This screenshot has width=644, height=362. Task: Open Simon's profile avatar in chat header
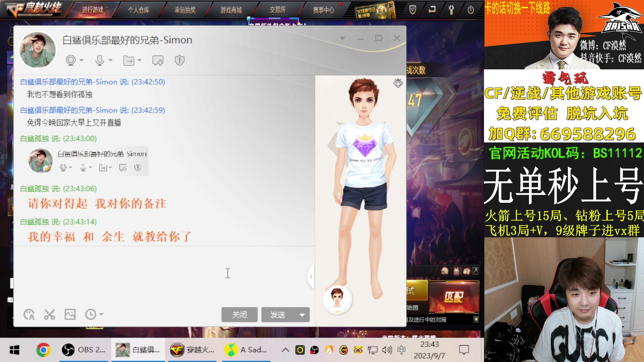click(37, 50)
